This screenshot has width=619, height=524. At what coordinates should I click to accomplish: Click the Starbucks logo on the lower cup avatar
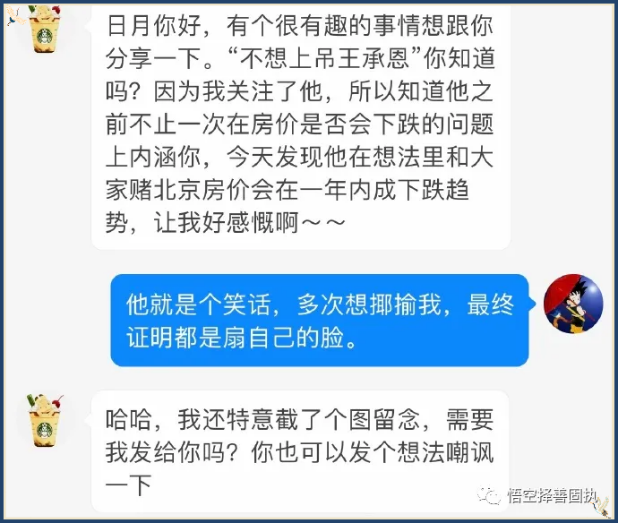(x=45, y=430)
